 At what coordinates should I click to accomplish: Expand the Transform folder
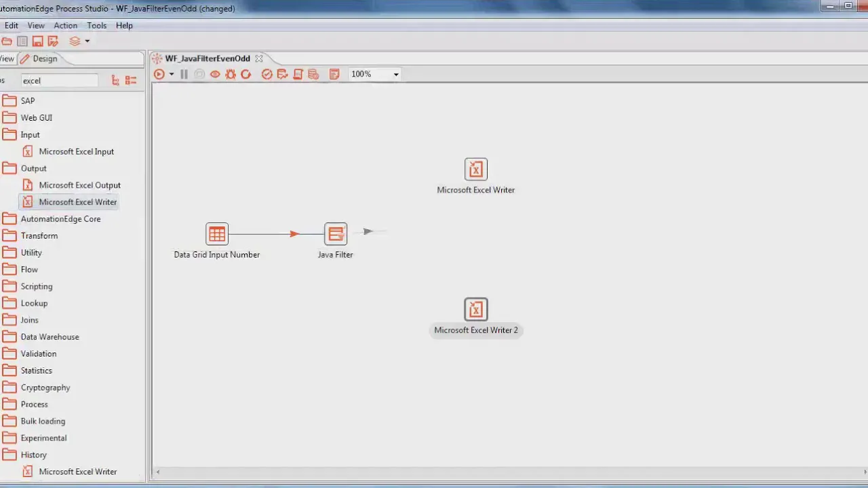tap(30, 236)
